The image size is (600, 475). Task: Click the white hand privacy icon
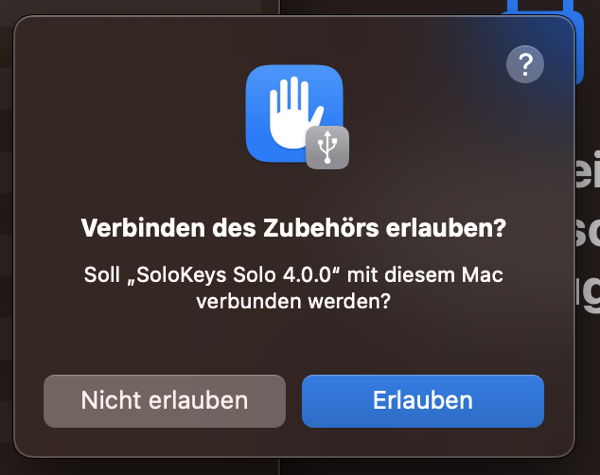[x=294, y=112]
